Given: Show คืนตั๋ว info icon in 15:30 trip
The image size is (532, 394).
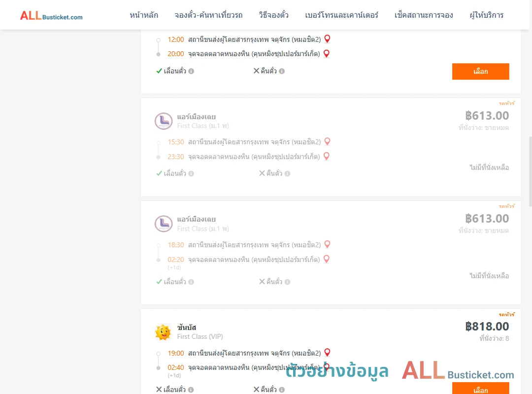Looking at the screenshot, I should click(x=287, y=174).
